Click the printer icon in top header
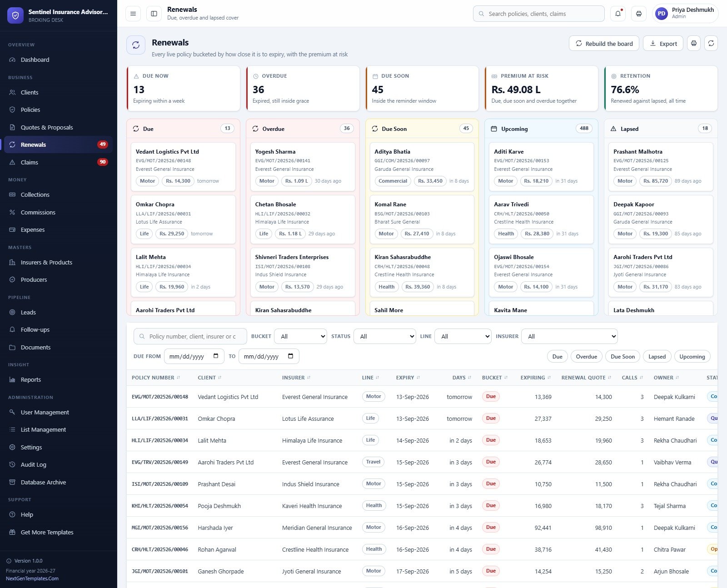 pos(639,14)
